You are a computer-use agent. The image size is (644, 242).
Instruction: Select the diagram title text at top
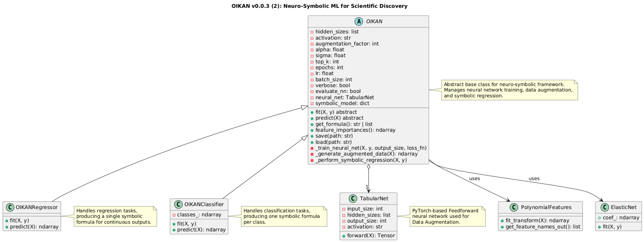(319, 6)
